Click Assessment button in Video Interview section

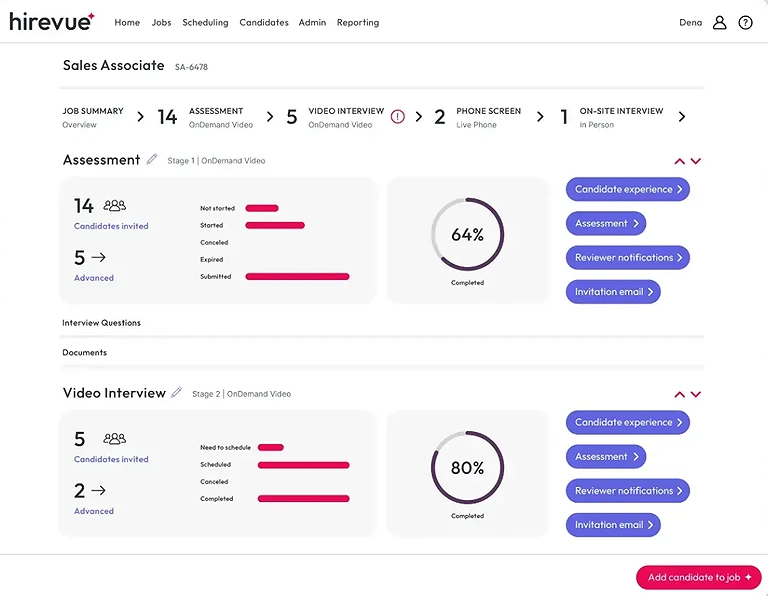coord(606,456)
